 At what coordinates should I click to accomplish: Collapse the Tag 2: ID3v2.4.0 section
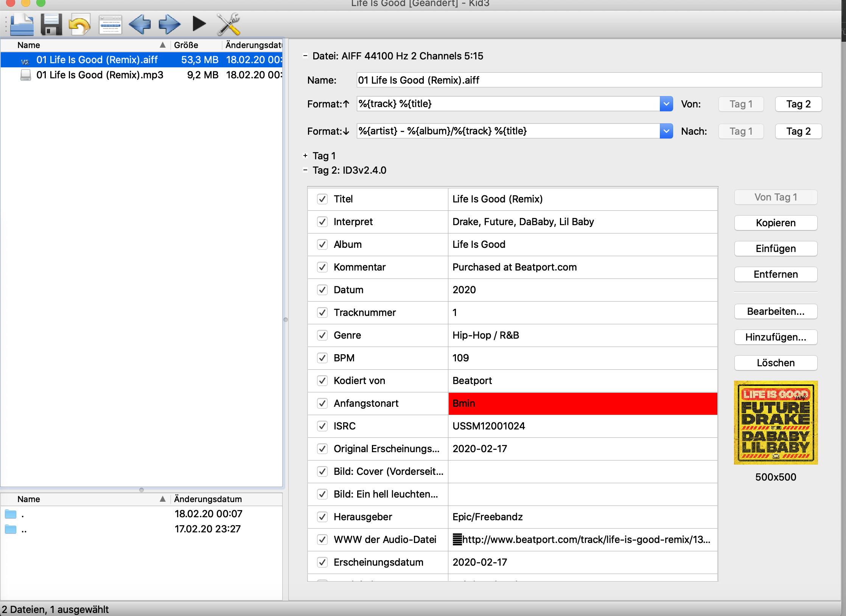[x=305, y=170]
